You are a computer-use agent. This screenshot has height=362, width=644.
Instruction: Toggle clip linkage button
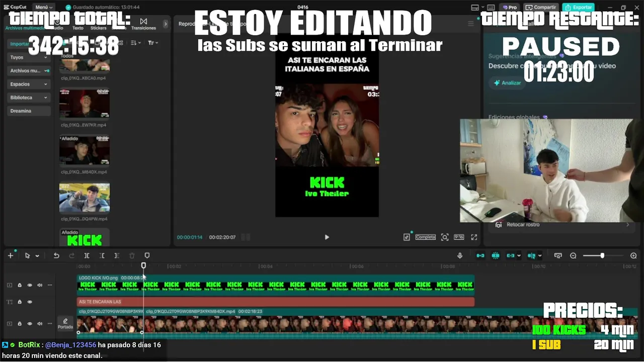pyautogui.click(x=511, y=255)
